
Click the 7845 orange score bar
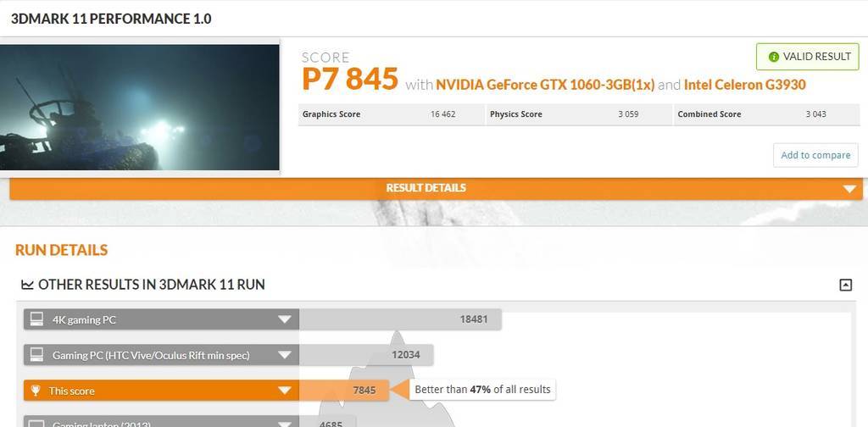[344, 391]
